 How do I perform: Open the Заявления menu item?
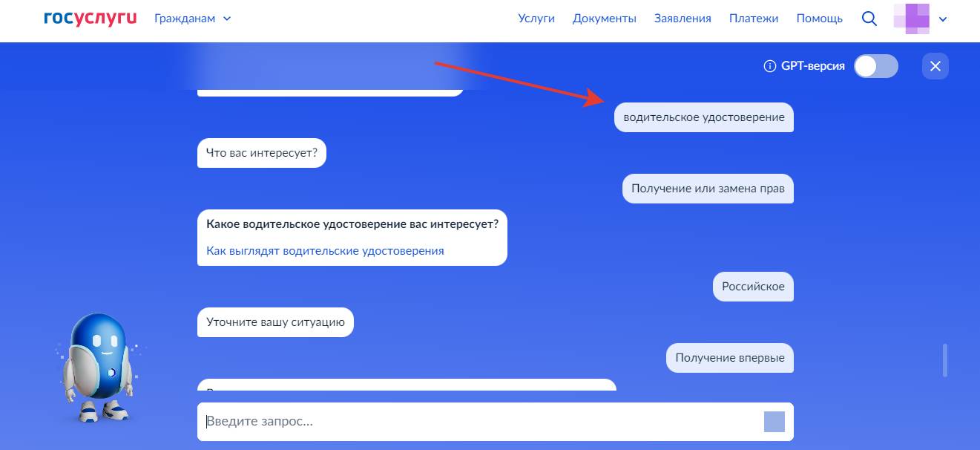683,19
